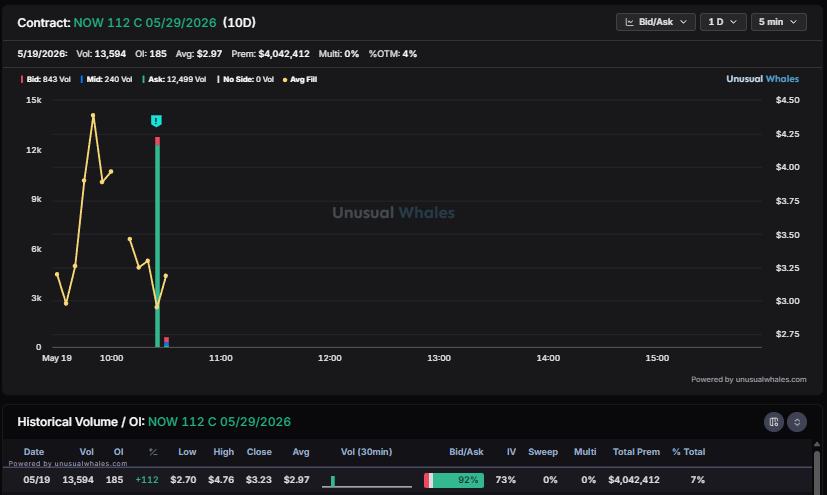Click the Vol (30min) column header
The image size is (827, 495).
[367, 452]
